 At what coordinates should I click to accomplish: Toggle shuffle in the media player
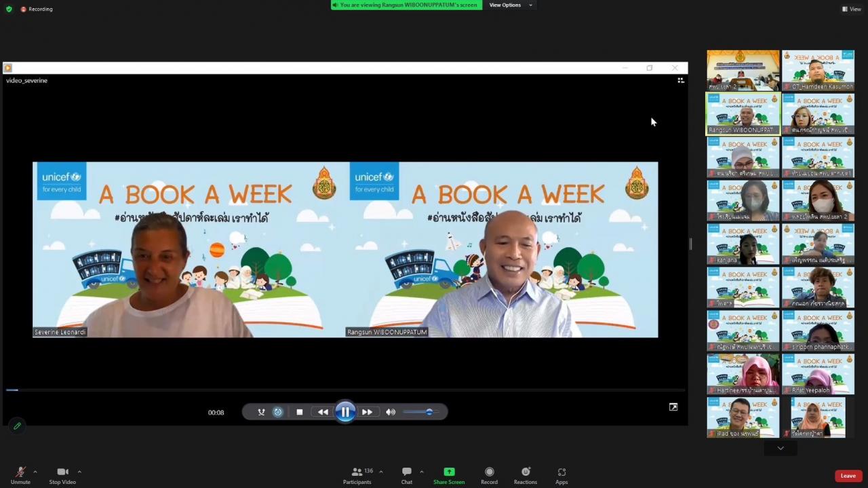point(261,412)
